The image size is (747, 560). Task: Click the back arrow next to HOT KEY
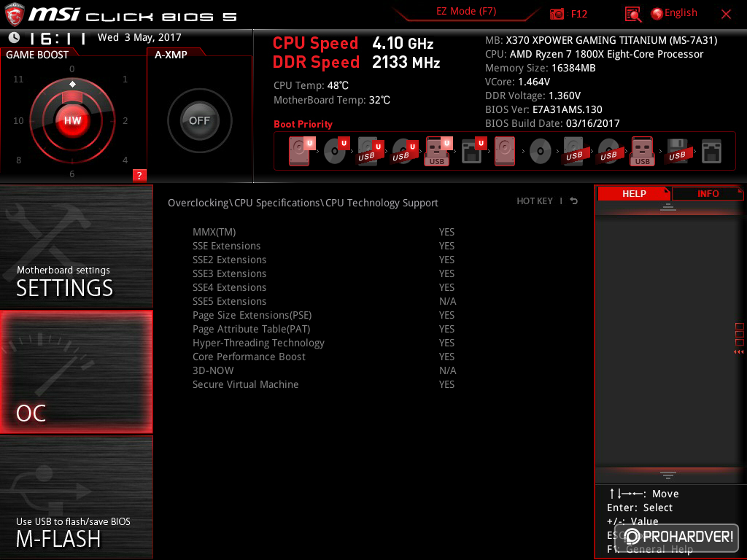coord(574,201)
